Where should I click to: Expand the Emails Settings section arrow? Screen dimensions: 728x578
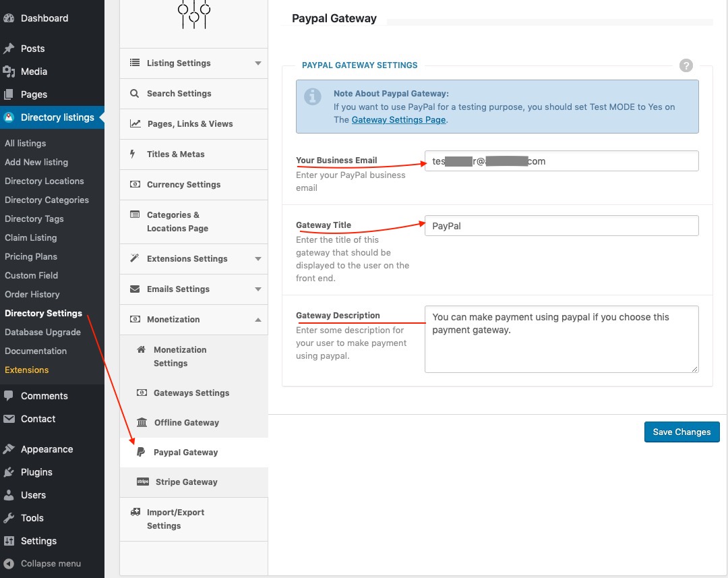point(257,289)
